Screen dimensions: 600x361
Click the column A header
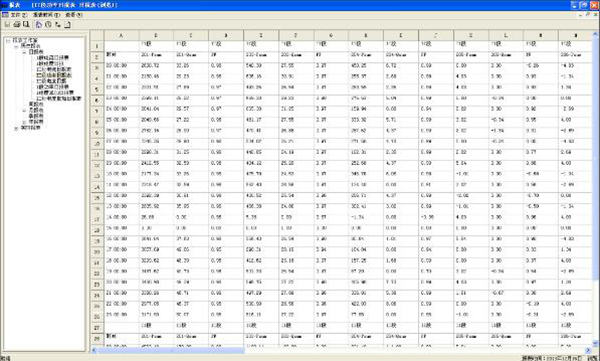click(x=121, y=35)
